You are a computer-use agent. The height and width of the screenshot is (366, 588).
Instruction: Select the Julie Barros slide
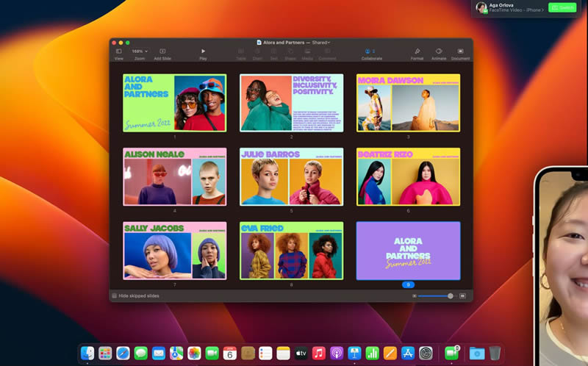(291, 176)
